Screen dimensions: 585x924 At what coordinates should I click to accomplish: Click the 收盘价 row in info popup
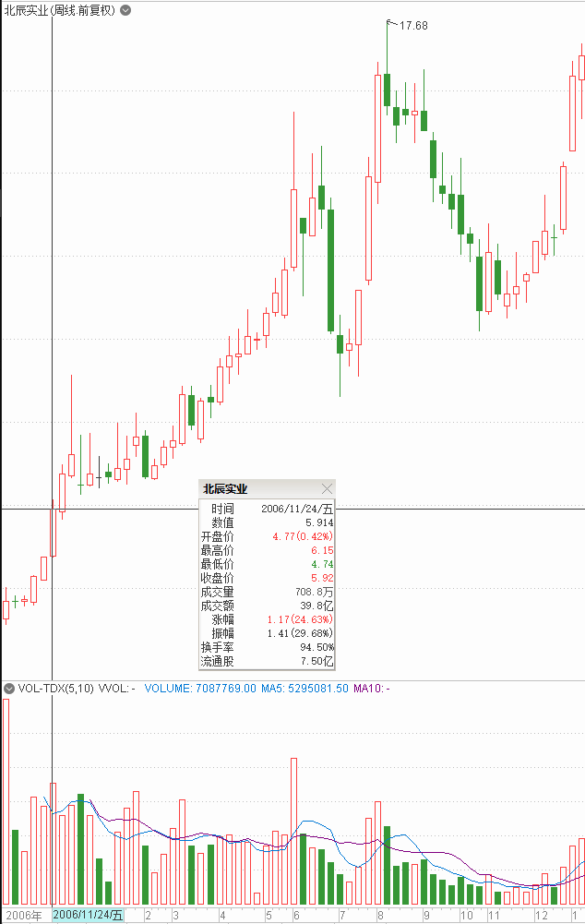[267, 578]
